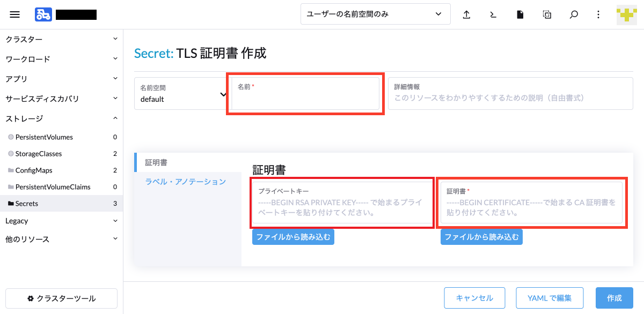Open the three-dot more options menu
This screenshot has height=314, width=644.
click(598, 14)
